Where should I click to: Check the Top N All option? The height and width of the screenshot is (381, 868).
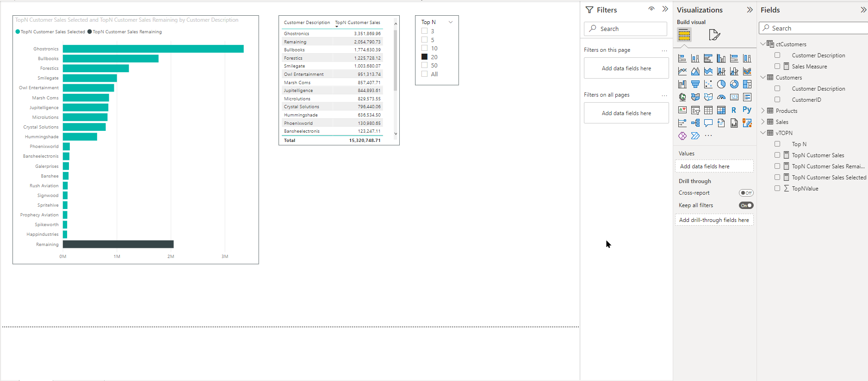coord(424,74)
